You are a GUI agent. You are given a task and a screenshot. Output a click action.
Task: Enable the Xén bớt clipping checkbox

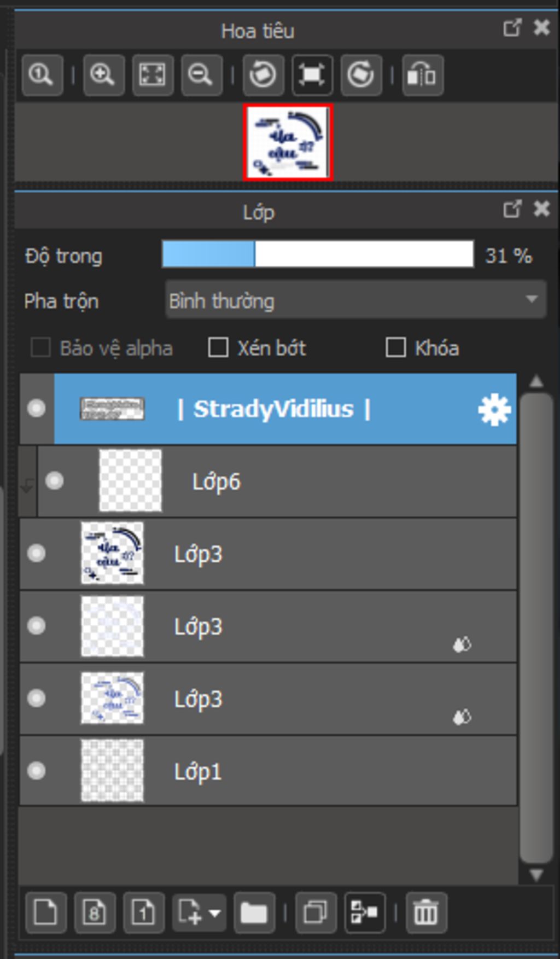(x=218, y=347)
